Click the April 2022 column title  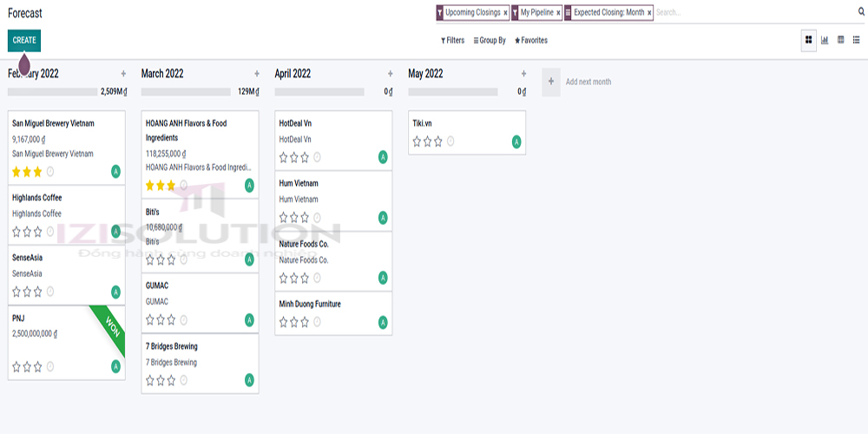[293, 74]
